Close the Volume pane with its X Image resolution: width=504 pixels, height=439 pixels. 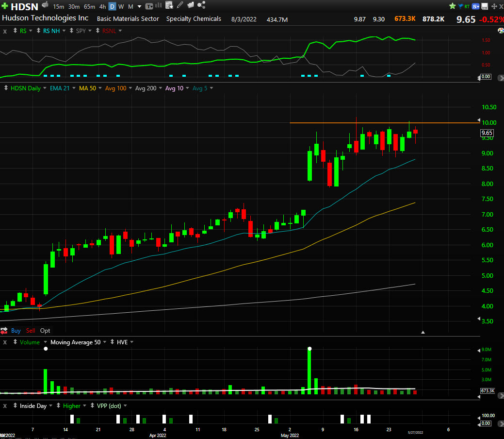[5, 342]
